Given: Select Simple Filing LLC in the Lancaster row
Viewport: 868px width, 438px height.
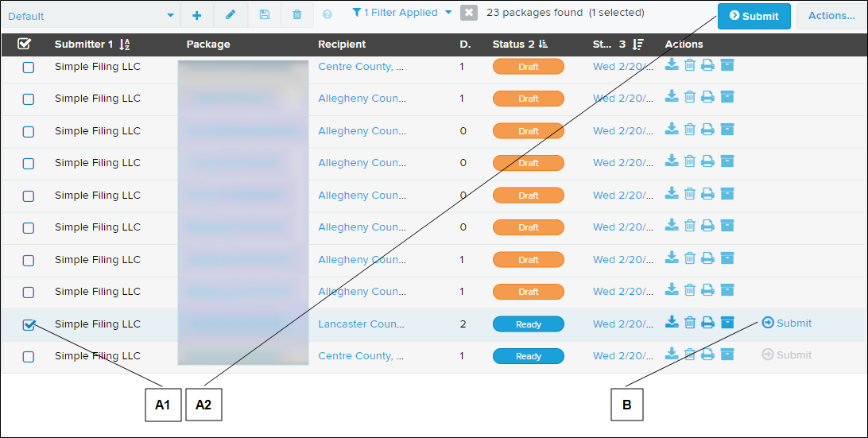Looking at the screenshot, I should click(98, 324).
